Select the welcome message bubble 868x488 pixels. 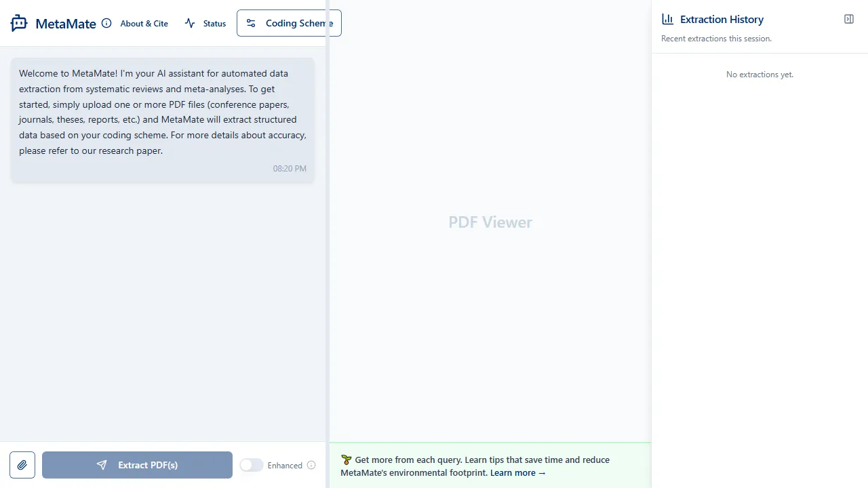tap(163, 119)
